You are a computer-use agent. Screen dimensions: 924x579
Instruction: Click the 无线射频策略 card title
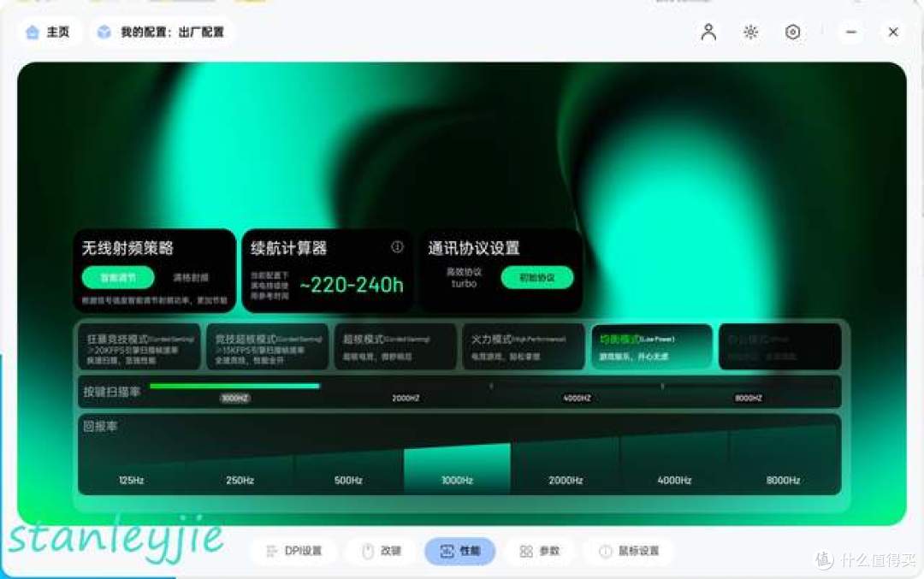[x=127, y=248]
